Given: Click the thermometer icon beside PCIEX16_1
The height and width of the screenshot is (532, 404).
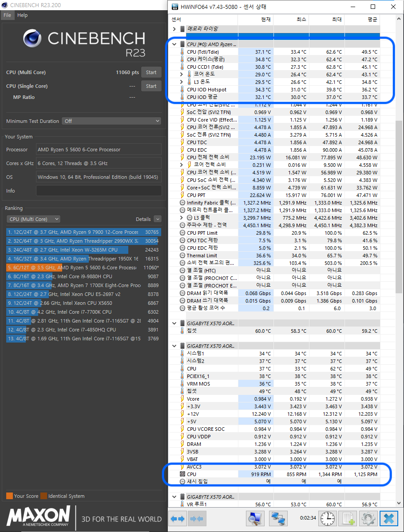Looking at the screenshot, I should [182, 376].
